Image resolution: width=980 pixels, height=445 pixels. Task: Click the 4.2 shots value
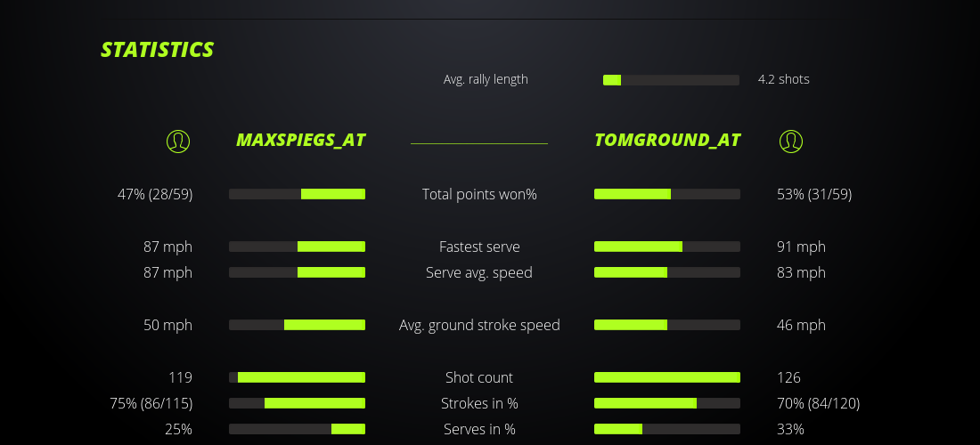pyautogui.click(x=783, y=79)
